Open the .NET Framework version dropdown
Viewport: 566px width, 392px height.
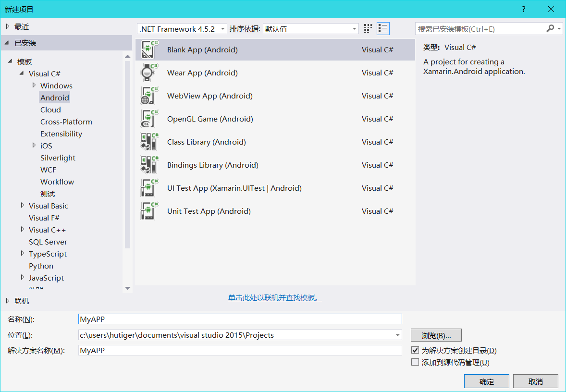[182, 29]
